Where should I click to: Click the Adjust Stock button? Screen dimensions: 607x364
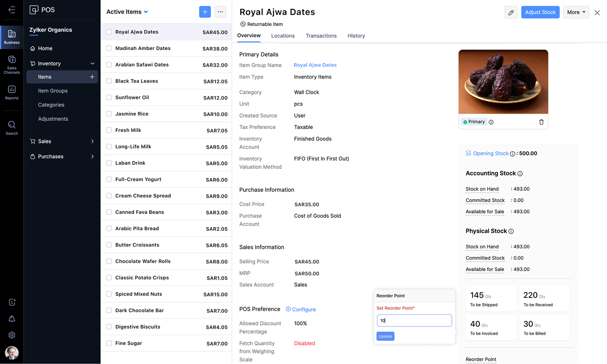(x=540, y=12)
